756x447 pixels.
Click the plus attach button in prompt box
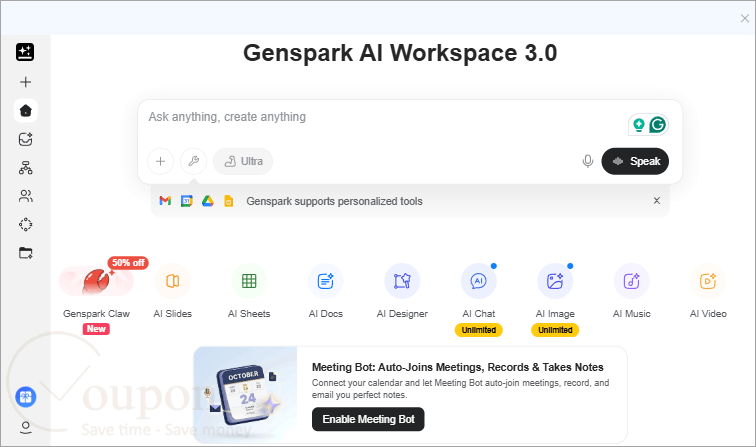(161, 161)
